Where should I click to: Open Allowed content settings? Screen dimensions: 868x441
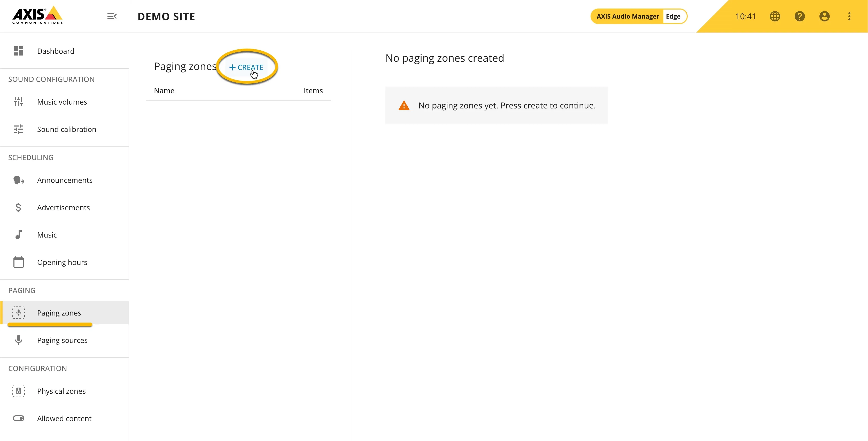point(64,418)
